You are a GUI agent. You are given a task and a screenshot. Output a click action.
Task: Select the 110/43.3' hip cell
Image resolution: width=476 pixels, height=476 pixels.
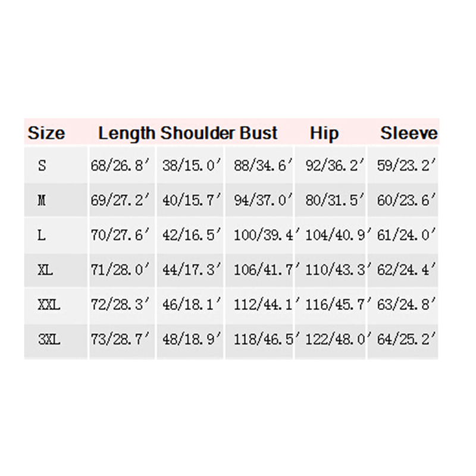click(x=335, y=270)
